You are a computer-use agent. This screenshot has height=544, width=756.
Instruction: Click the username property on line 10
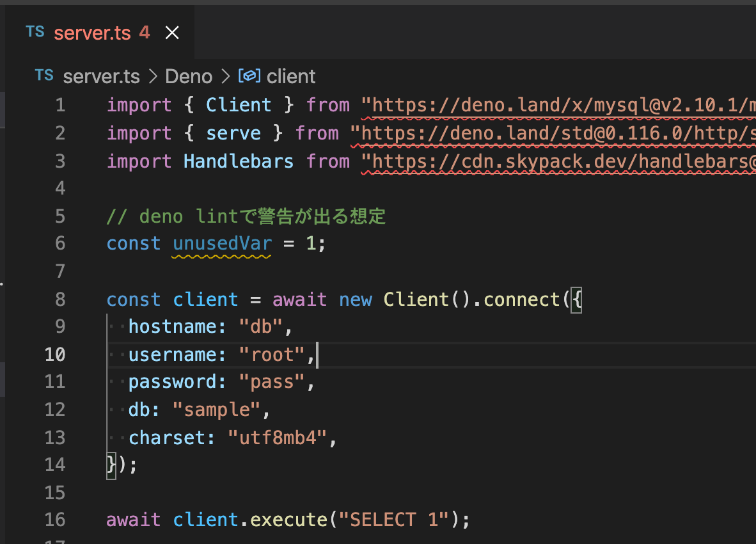click(x=173, y=355)
